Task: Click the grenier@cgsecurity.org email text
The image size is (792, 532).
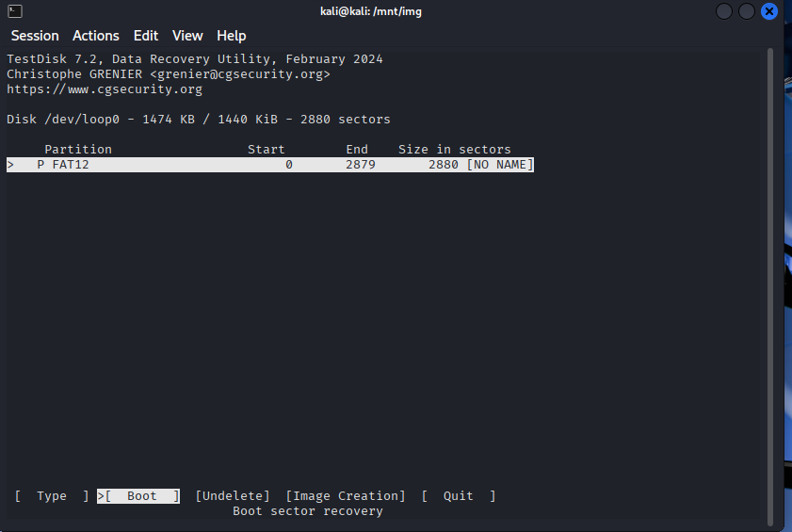Action: tap(240, 74)
